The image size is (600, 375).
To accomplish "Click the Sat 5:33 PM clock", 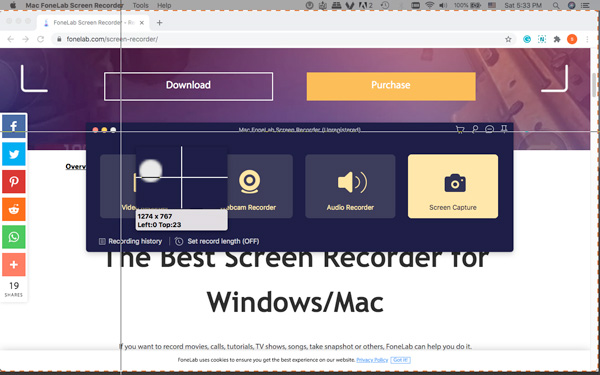I will [523, 5].
